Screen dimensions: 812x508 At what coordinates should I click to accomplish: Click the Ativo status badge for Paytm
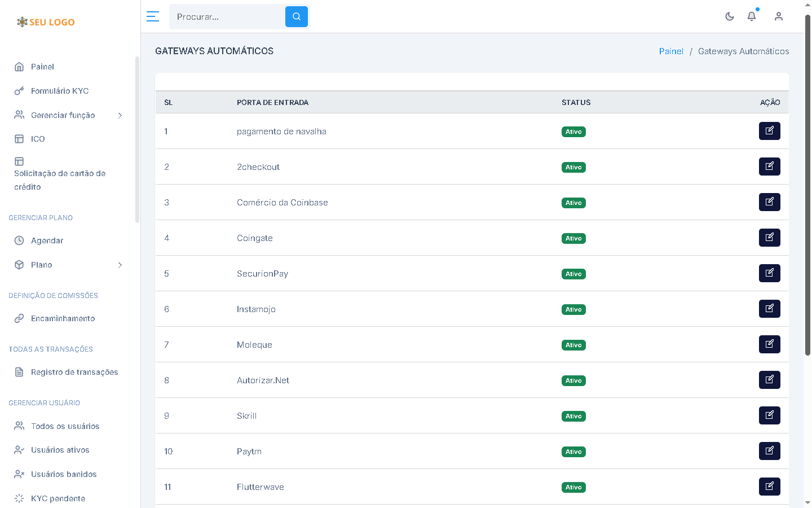(573, 452)
